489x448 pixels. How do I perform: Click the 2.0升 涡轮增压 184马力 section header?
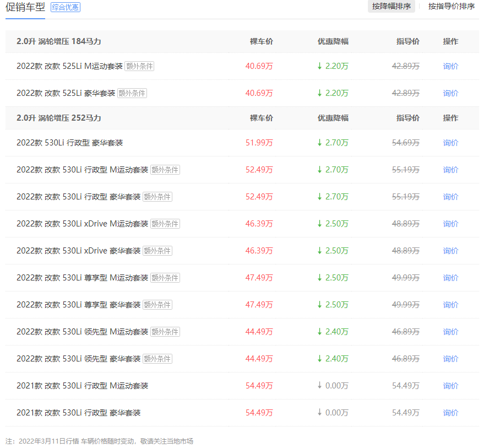click(x=58, y=41)
